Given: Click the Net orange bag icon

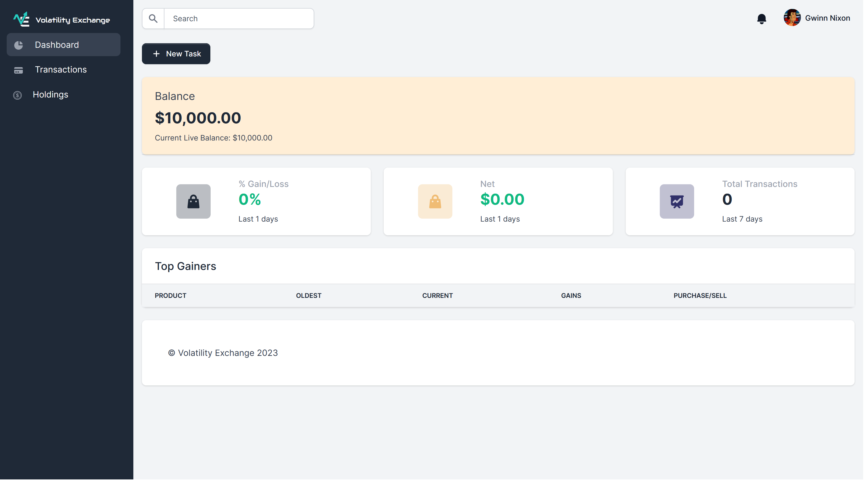Looking at the screenshot, I should point(437,202).
